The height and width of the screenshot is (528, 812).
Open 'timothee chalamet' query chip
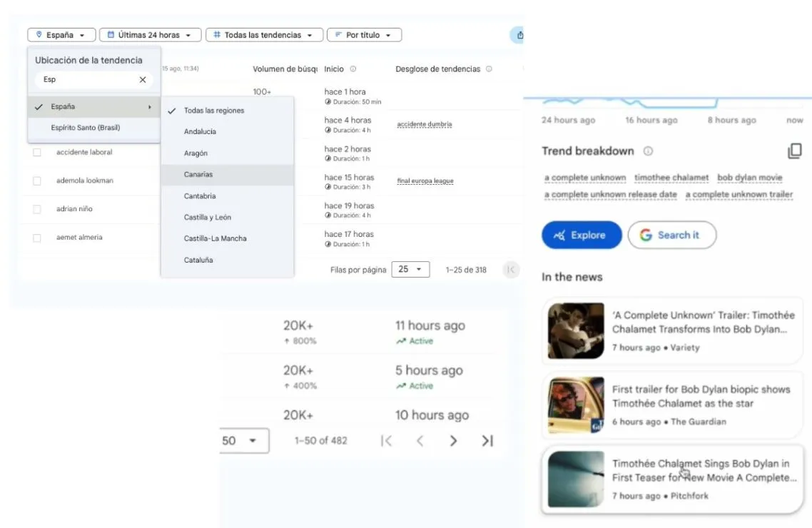click(671, 178)
